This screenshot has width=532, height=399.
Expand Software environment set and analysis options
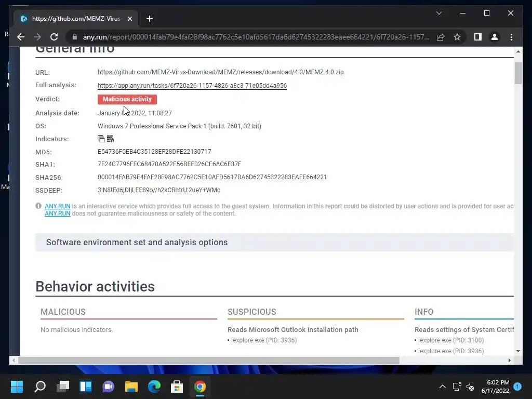pos(274,242)
